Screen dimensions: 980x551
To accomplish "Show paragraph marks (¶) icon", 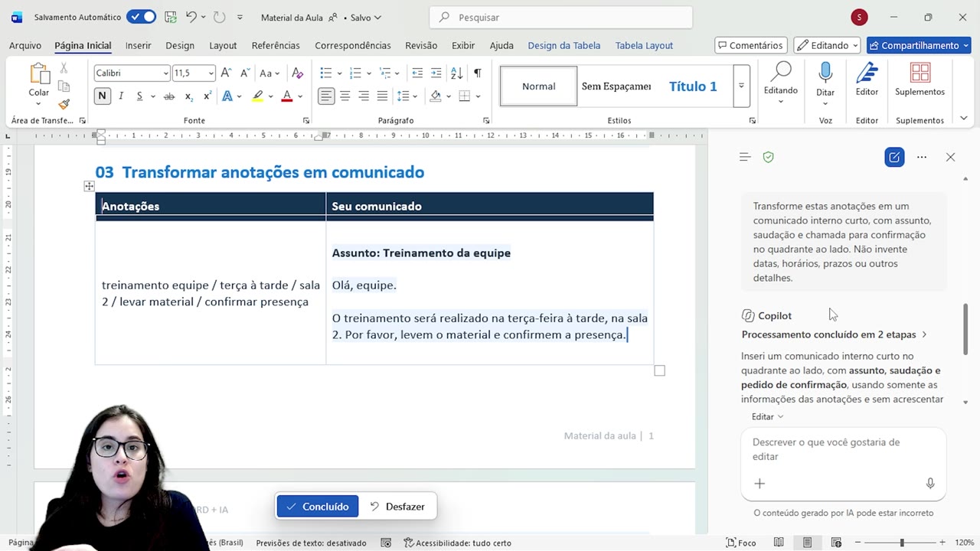I will 477,73.
